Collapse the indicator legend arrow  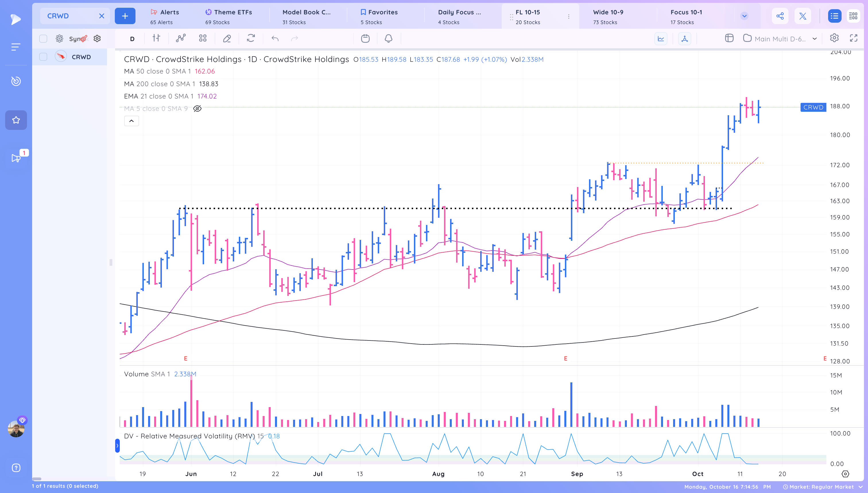(131, 121)
